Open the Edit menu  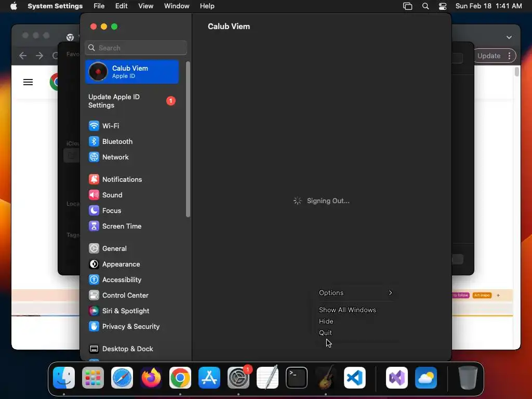(122, 6)
